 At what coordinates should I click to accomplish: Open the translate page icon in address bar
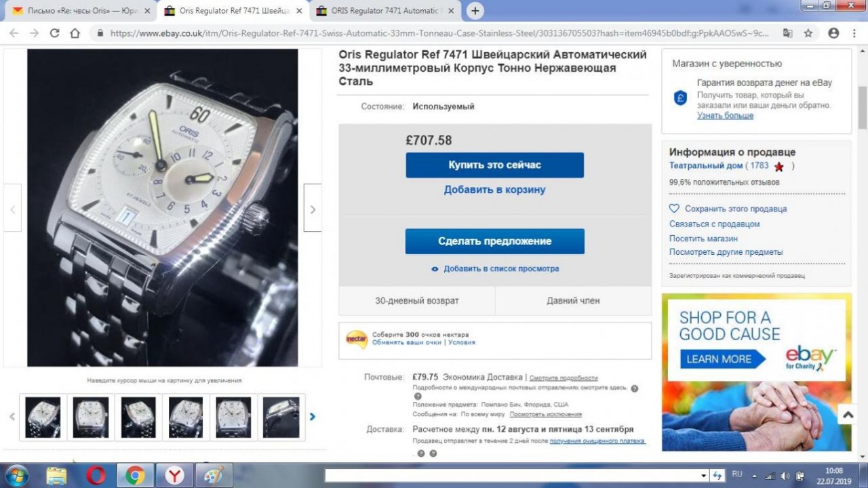[x=787, y=33]
